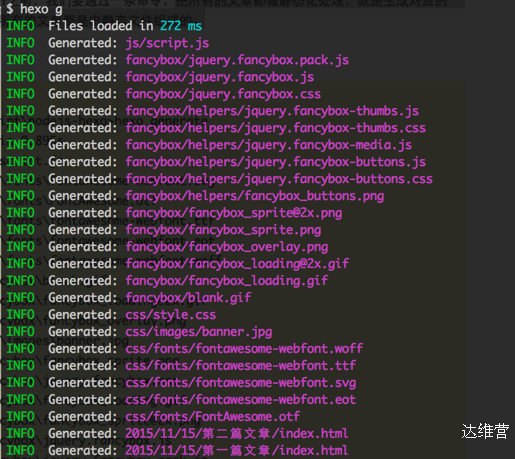Select jquery.fancybox-thumbs.js helper path
This screenshot has height=459, width=515.
[x=272, y=111]
